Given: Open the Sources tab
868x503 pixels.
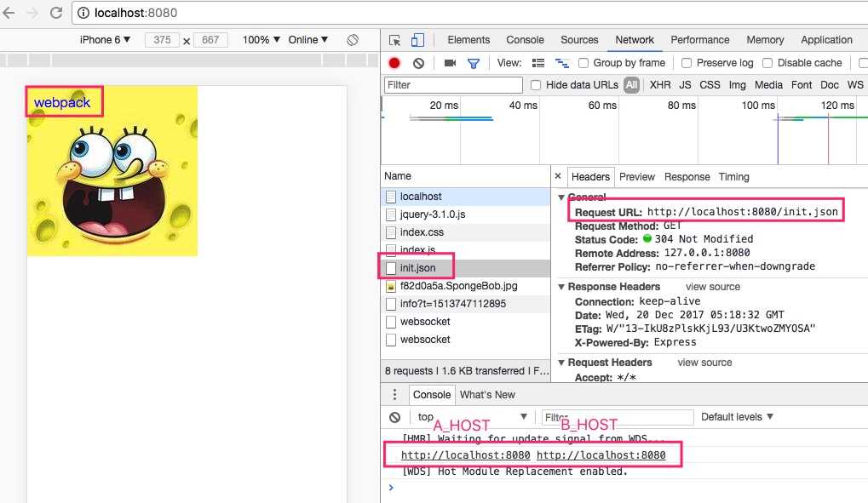Looking at the screenshot, I should tap(579, 40).
